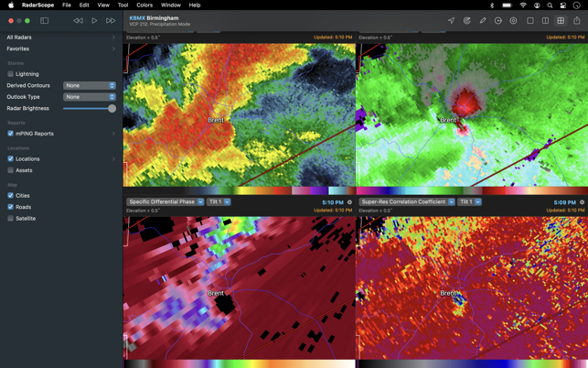The height and width of the screenshot is (368, 588).
Task: Click the 5:09 PM timestamp
Action: click(565, 202)
